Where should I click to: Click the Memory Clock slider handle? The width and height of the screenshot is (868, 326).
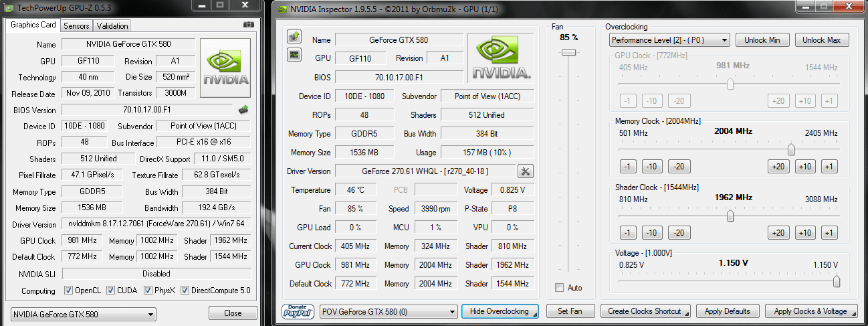(791, 150)
